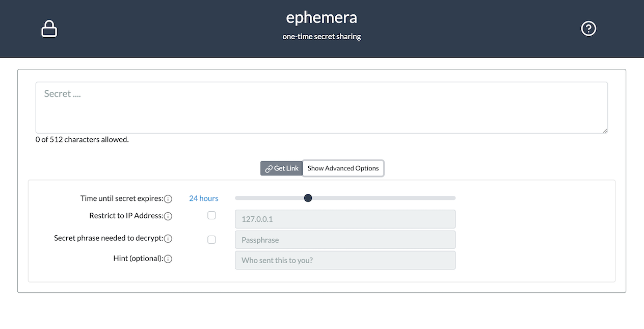The height and width of the screenshot is (329, 644).
Task: Collapse the panel using Show Advanced Options
Action: click(x=343, y=168)
